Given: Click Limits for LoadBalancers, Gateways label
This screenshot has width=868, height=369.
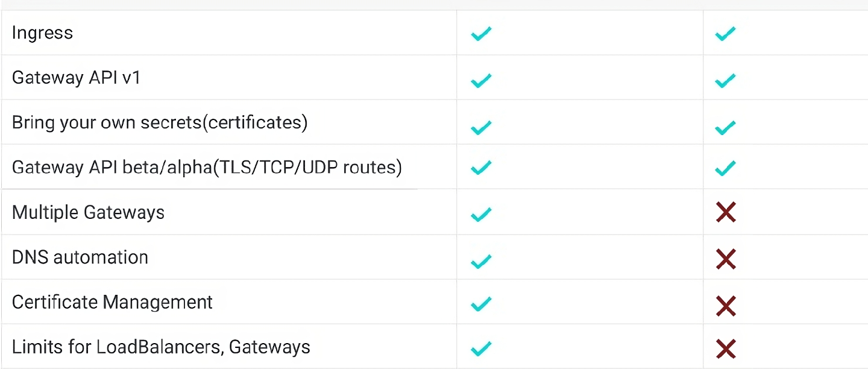Looking at the screenshot, I should click(161, 347).
